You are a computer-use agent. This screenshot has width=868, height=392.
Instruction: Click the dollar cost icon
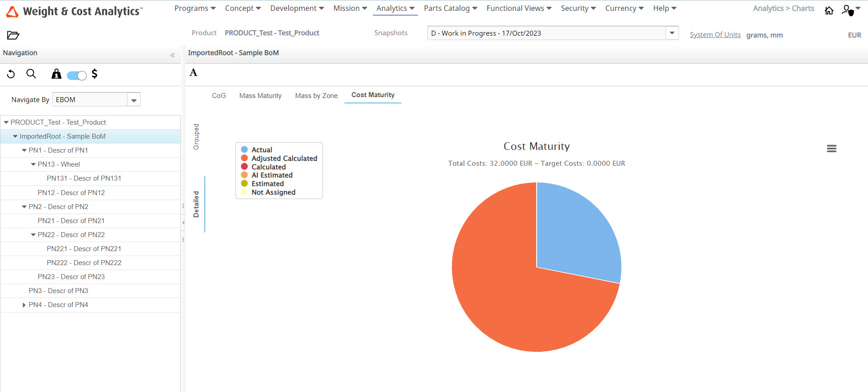(94, 74)
